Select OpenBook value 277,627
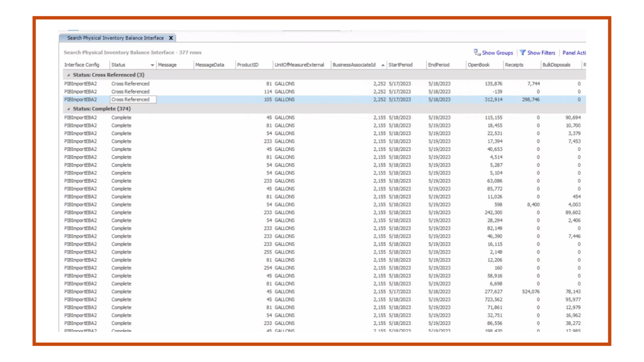 click(x=493, y=292)
